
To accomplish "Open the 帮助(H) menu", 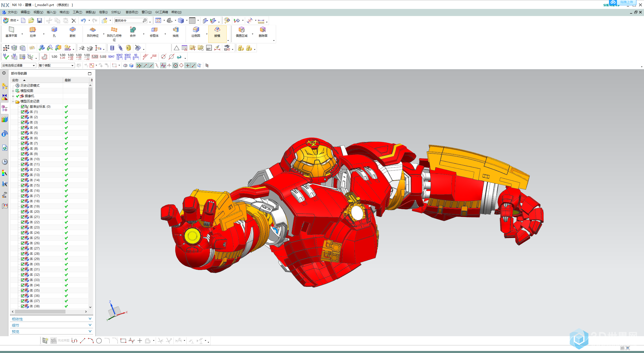I will pos(176,12).
